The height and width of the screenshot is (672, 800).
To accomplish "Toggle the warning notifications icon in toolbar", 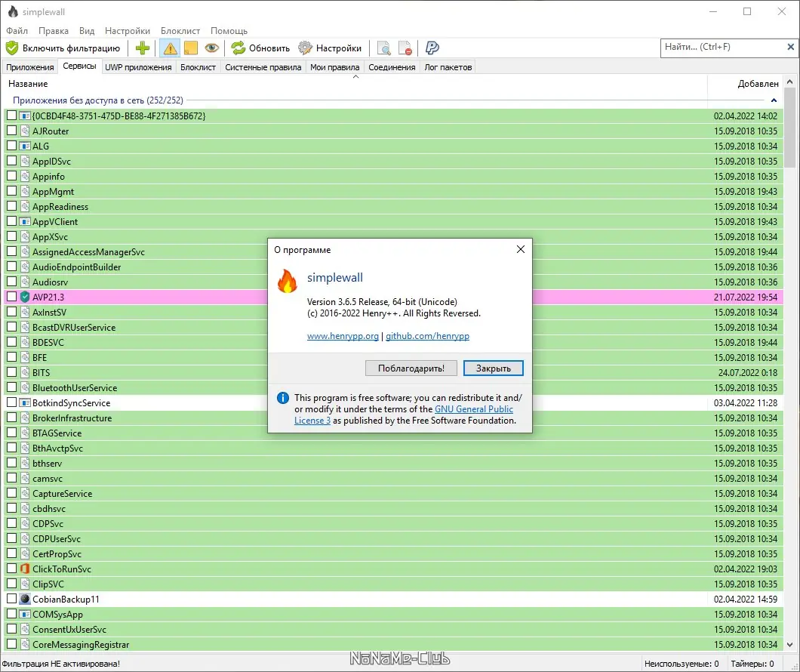I will click(170, 48).
